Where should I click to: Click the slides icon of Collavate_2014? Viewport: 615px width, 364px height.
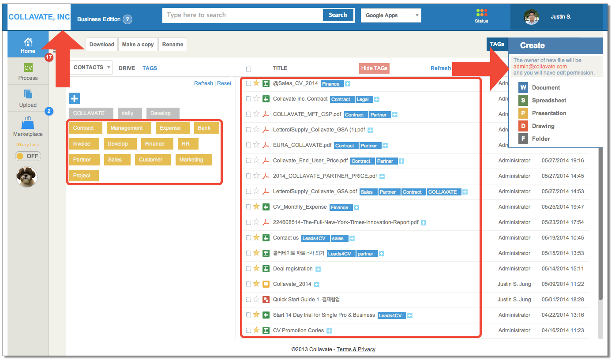[x=266, y=284]
